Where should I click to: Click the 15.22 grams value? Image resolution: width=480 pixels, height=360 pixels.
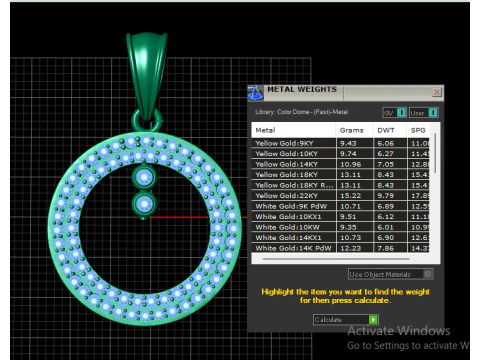pos(350,196)
